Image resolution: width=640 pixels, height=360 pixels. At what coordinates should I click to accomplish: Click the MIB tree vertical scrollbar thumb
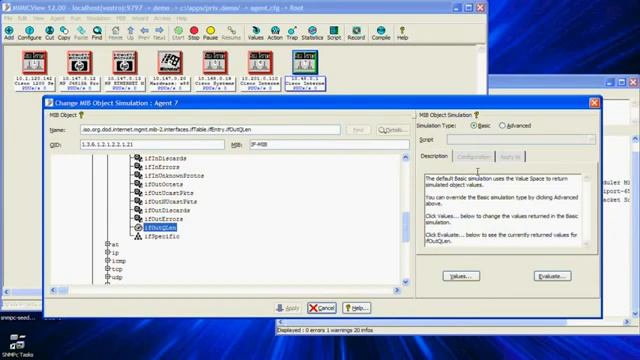pyautogui.click(x=405, y=227)
